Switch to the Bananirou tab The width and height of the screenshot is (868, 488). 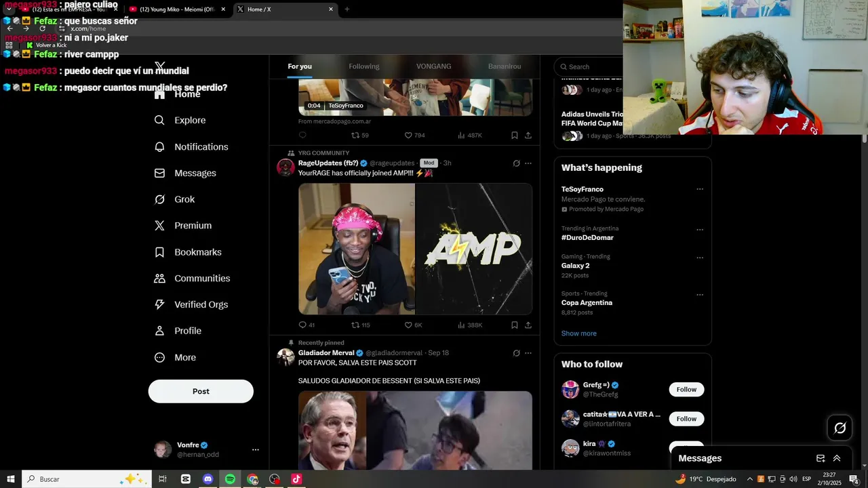click(x=505, y=66)
